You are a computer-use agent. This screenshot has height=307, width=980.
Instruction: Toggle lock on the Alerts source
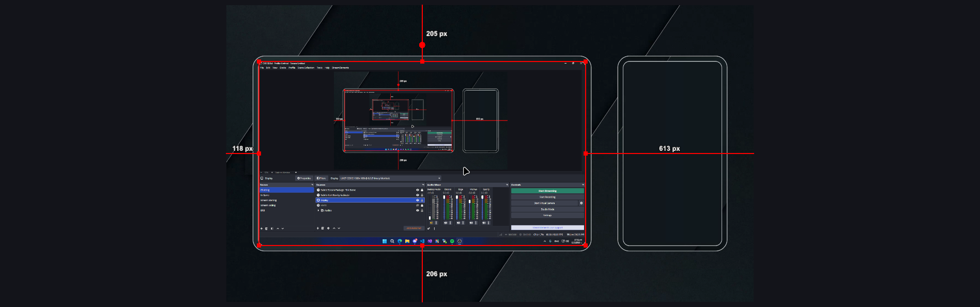(x=422, y=205)
